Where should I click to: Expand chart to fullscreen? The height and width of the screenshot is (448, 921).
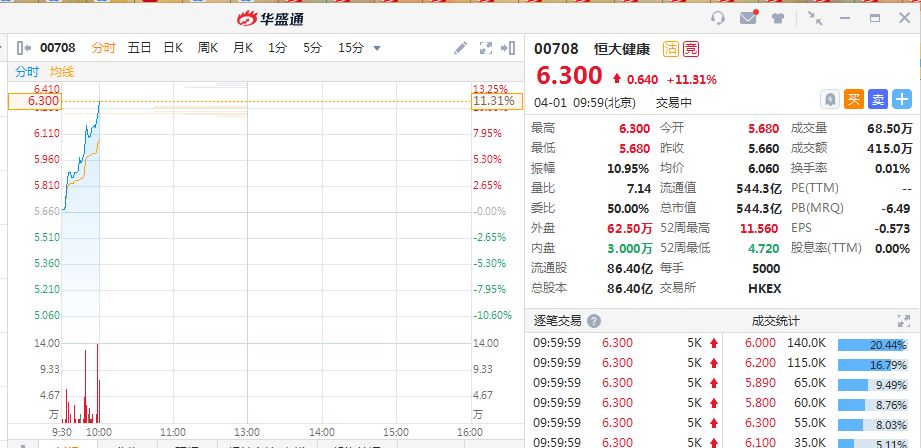(x=487, y=47)
